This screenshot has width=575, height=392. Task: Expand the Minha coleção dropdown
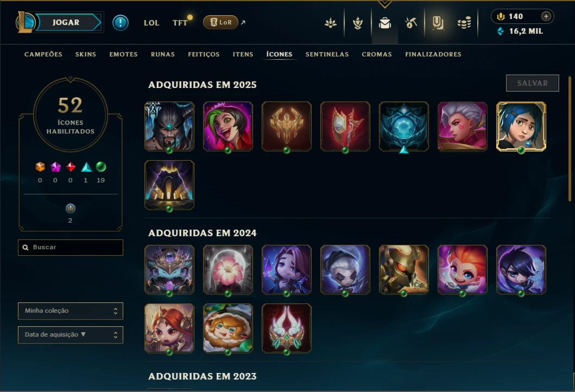pos(71,311)
